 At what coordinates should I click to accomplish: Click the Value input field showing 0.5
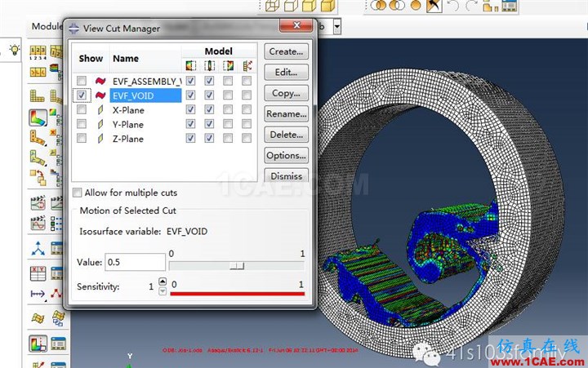135,262
